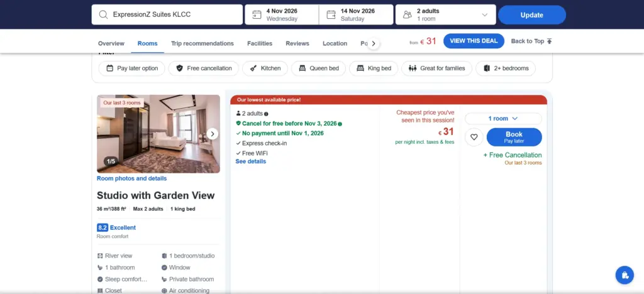Switch to the Reviews tab
644x294 pixels.
pos(297,43)
